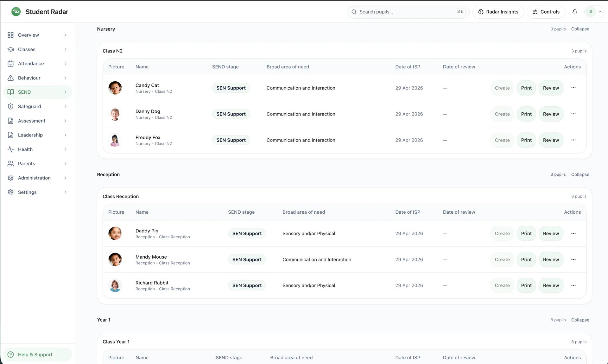Click the Danny Dog name text
Viewport: 608px width, 364px height.
pos(148,111)
